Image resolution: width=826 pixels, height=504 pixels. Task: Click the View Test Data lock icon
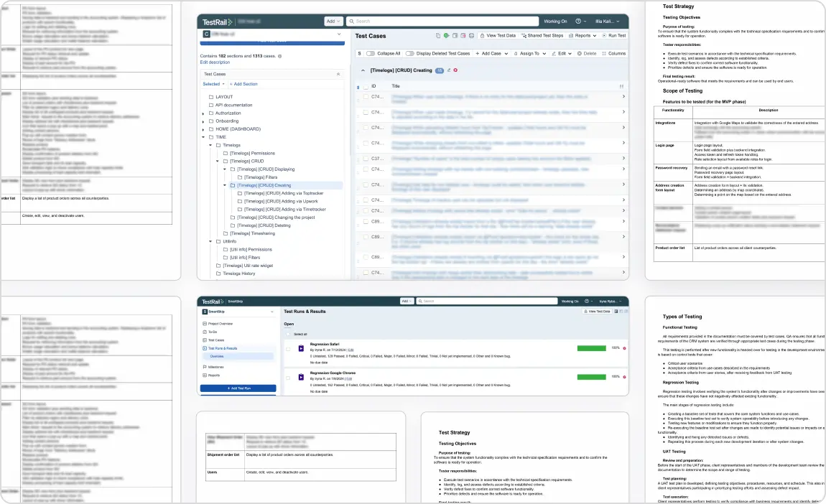click(482, 37)
